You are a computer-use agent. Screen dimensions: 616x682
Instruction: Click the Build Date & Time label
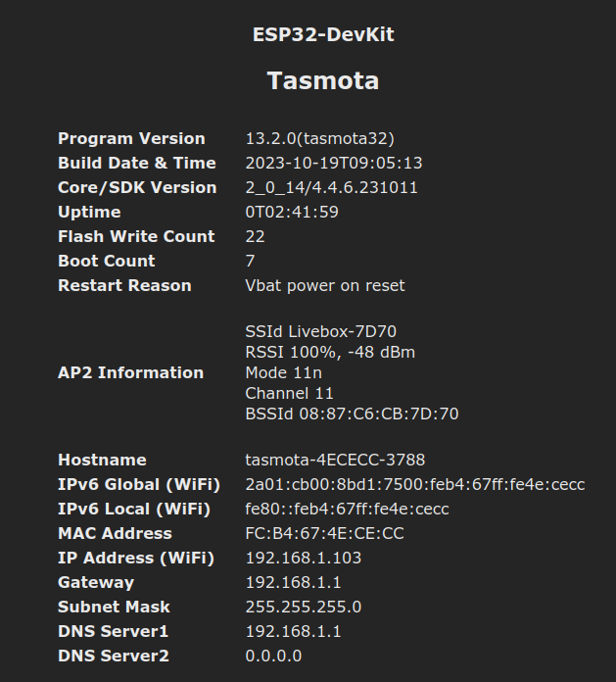(x=136, y=163)
